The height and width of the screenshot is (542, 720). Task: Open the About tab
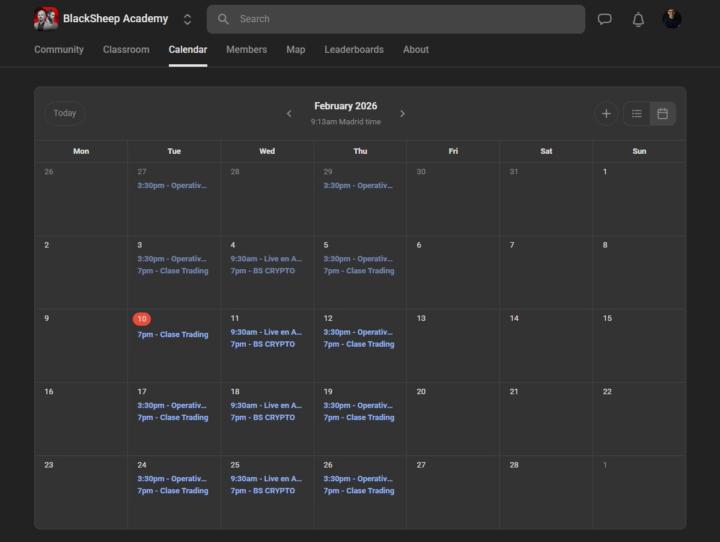click(416, 50)
